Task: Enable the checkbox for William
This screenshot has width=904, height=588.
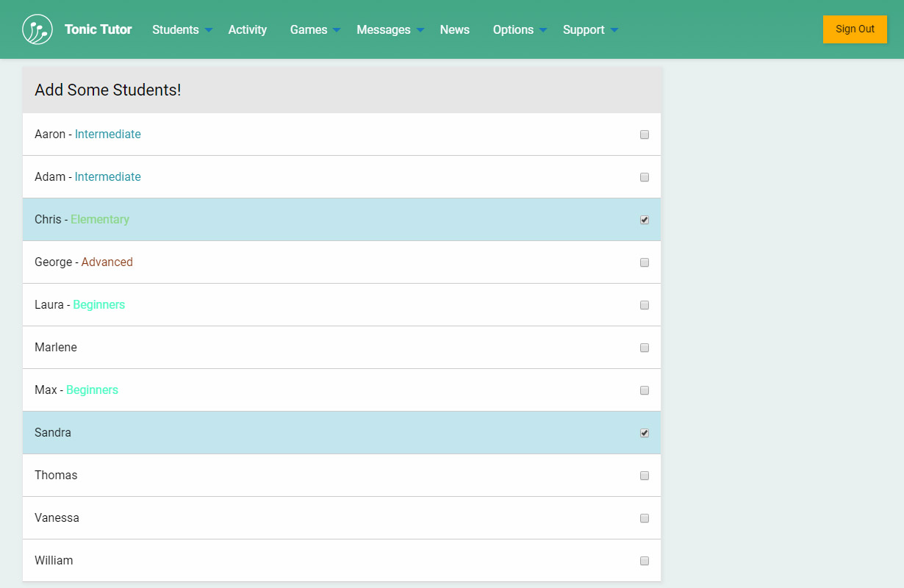Action: tap(645, 561)
